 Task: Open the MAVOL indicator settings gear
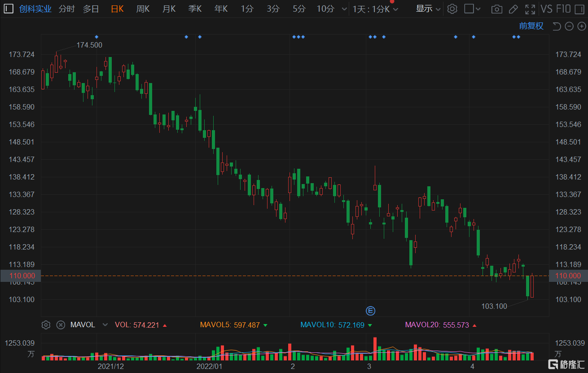click(45, 325)
